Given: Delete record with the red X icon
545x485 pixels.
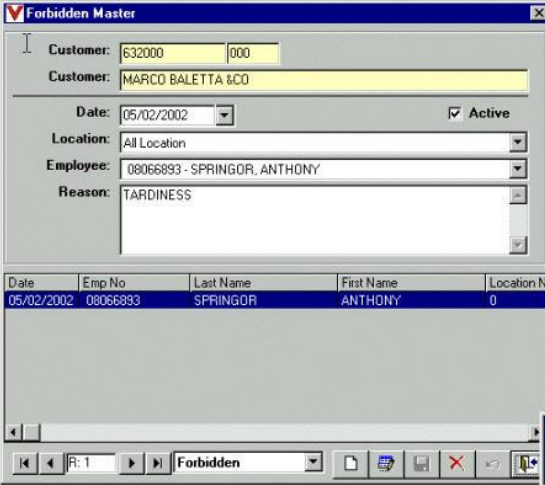Looking at the screenshot, I should pyautogui.click(x=457, y=463).
